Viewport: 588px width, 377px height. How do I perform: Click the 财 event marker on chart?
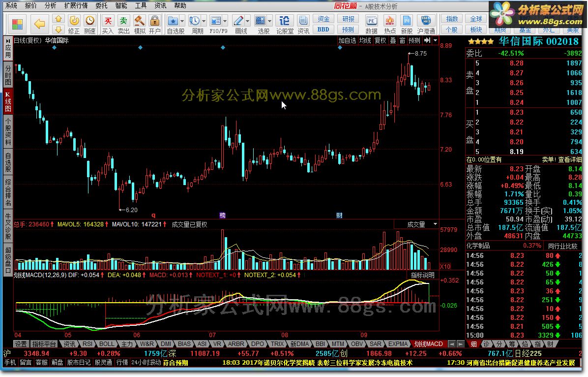pos(339,215)
